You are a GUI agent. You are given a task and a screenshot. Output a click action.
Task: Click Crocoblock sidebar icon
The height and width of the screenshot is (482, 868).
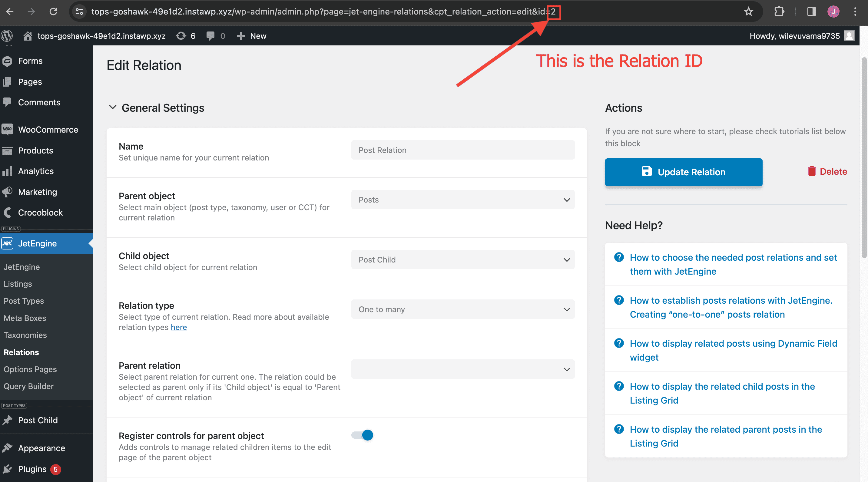[7, 213]
